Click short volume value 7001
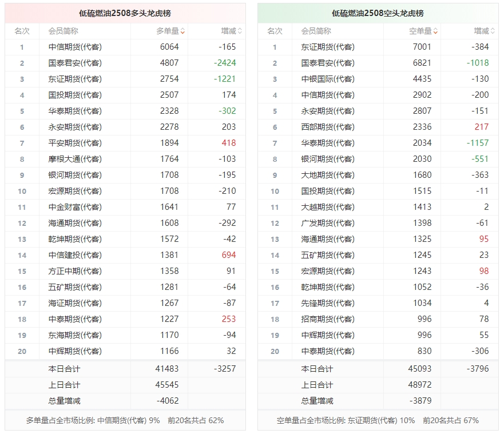 tap(422, 47)
